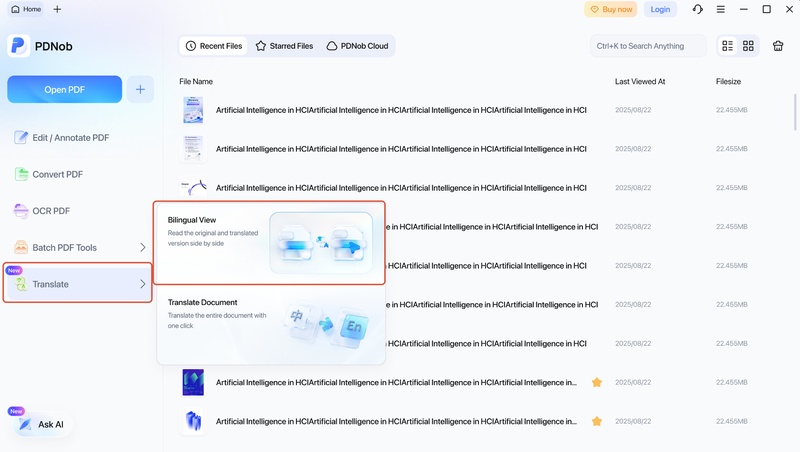The image size is (800, 452).
Task: Switch to PDNob Cloud tab
Action: click(357, 46)
